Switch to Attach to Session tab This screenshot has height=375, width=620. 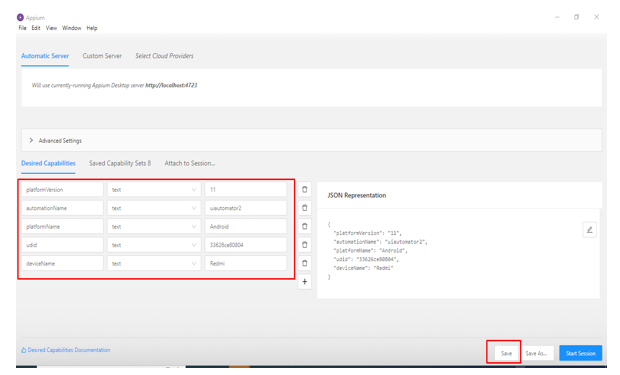click(x=190, y=163)
